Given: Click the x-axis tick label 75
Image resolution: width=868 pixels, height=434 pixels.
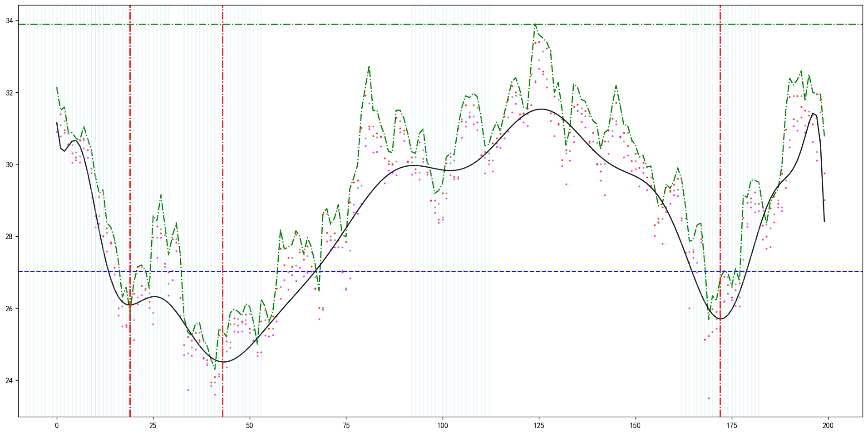Looking at the screenshot, I should click(346, 426).
